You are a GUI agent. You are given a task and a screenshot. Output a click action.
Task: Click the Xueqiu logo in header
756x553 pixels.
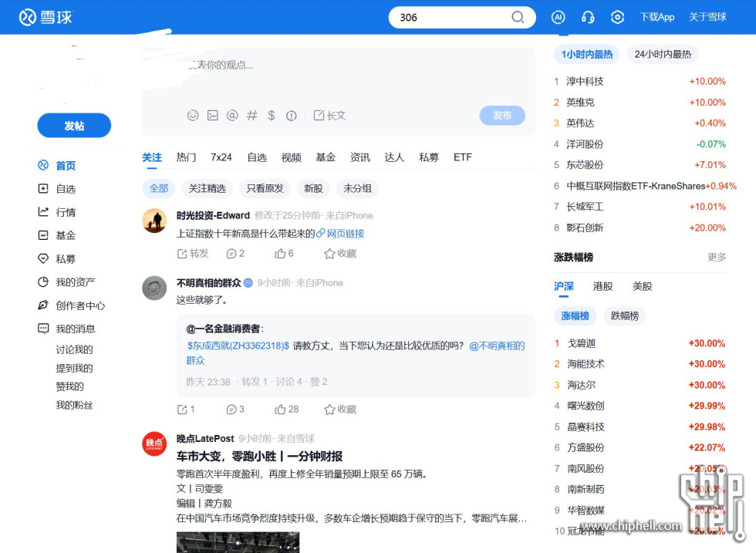point(46,18)
